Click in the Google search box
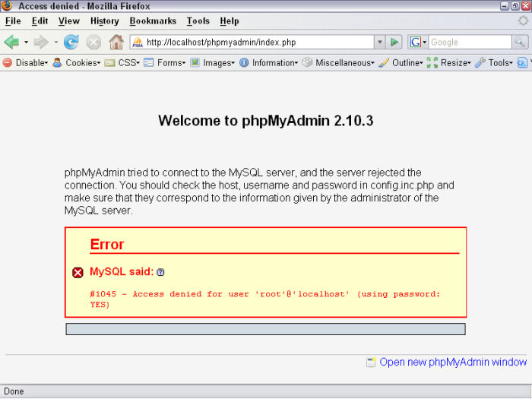 point(470,43)
